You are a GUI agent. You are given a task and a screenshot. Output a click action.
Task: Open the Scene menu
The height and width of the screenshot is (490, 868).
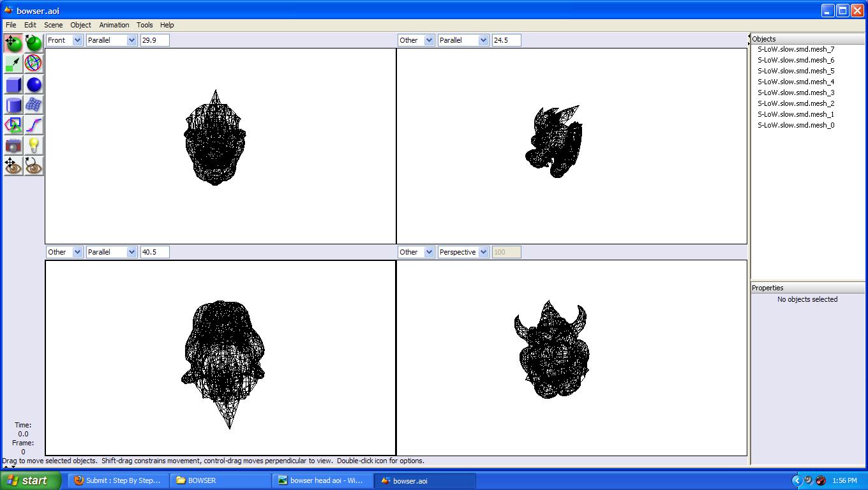pyautogui.click(x=53, y=25)
